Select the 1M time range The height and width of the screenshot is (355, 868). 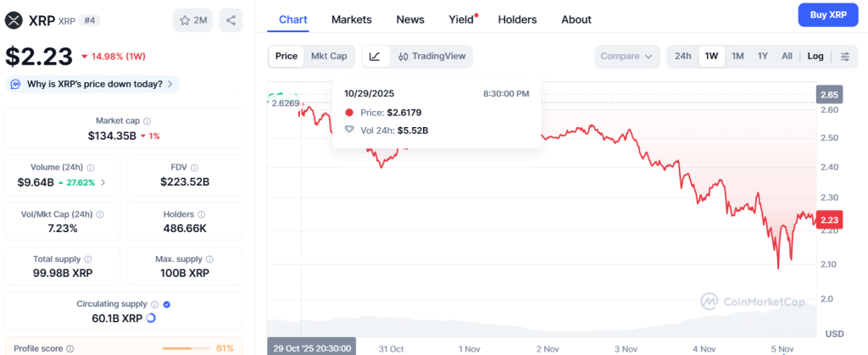point(737,56)
